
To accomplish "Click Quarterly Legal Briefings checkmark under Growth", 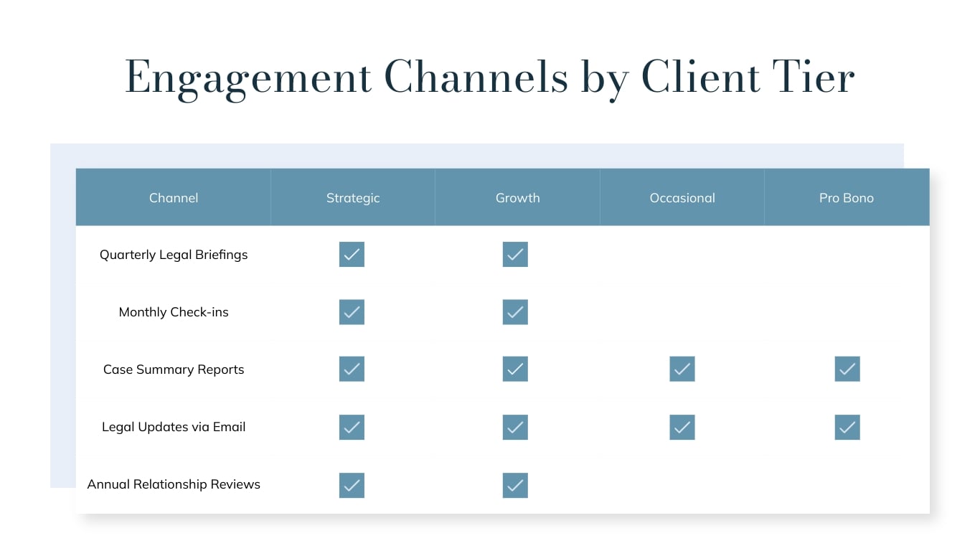I will (x=515, y=255).
